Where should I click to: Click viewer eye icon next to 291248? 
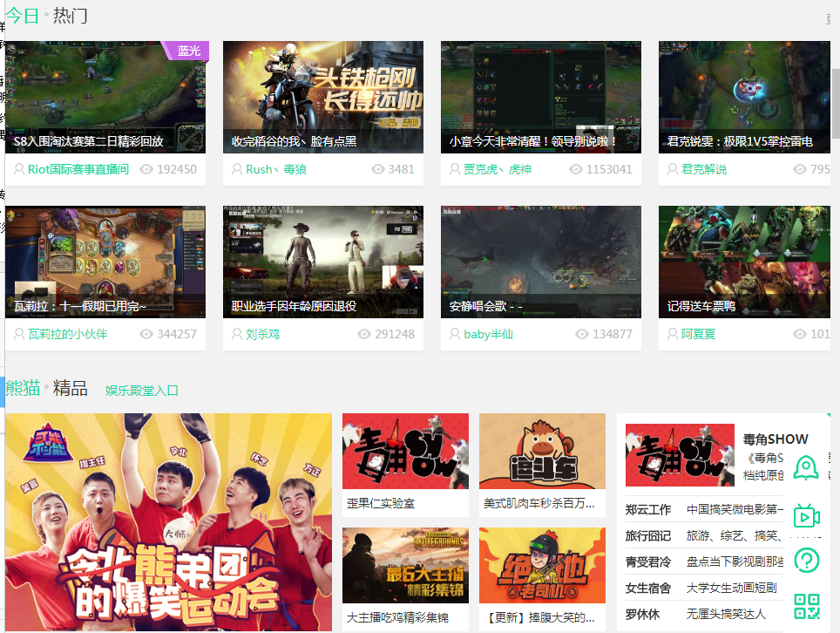click(x=364, y=334)
